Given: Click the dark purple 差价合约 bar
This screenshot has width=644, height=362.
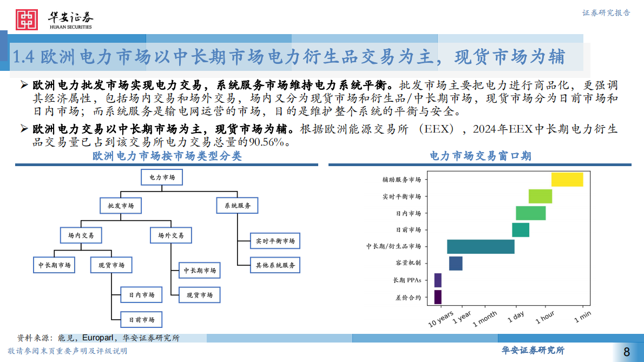Looking at the screenshot, I should (x=438, y=297).
